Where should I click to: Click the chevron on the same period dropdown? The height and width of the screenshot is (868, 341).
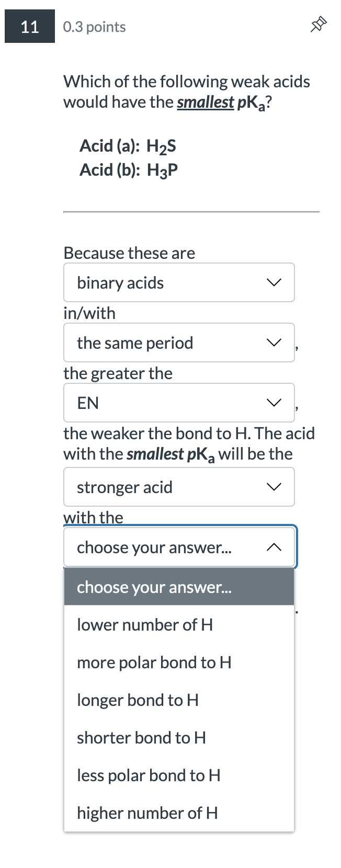(274, 342)
